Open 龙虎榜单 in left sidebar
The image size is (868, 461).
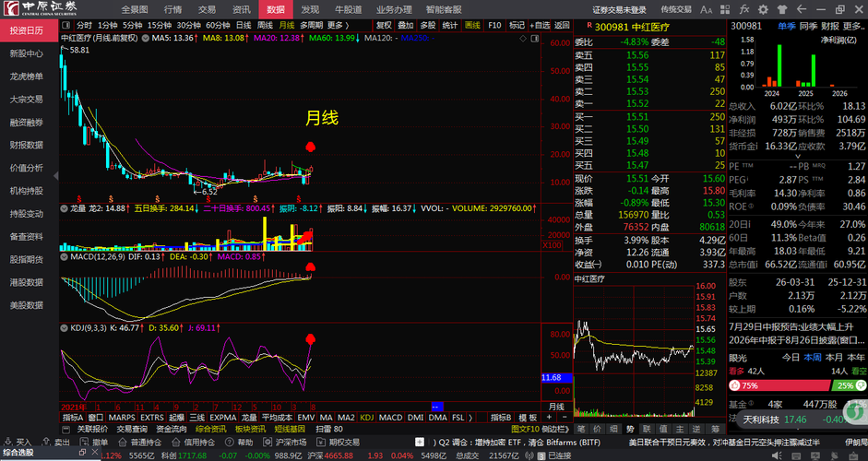27,77
